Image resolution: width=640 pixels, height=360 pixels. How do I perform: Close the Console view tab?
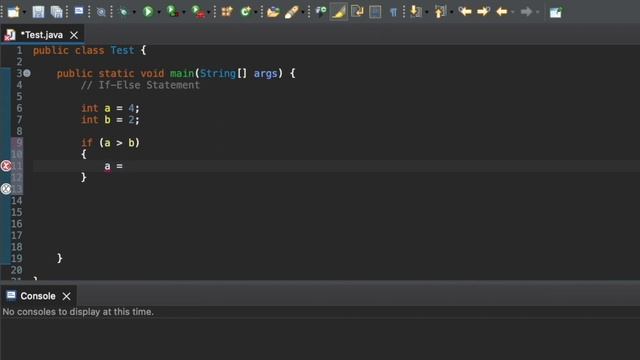point(67,296)
